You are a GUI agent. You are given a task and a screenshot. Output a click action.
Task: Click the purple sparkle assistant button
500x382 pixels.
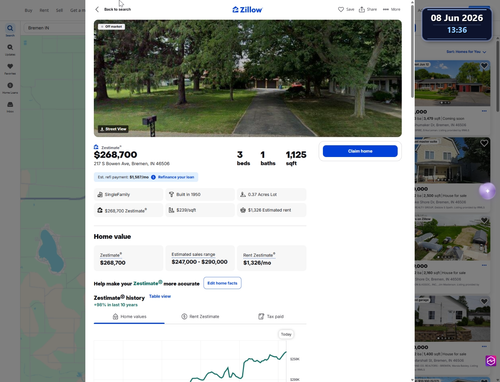point(487,191)
